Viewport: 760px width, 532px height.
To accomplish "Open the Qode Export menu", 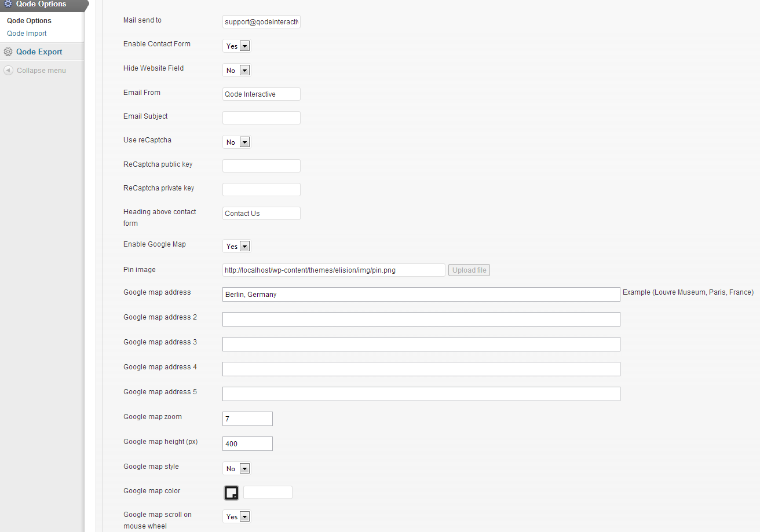I will coord(39,52).
